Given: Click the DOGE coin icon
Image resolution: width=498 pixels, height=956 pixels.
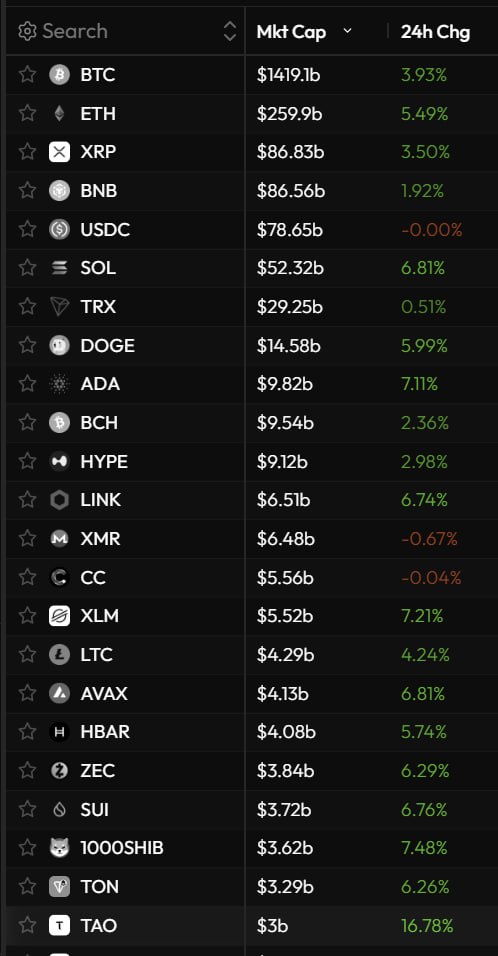Looking at the screenshot, I should pos(59,345).
